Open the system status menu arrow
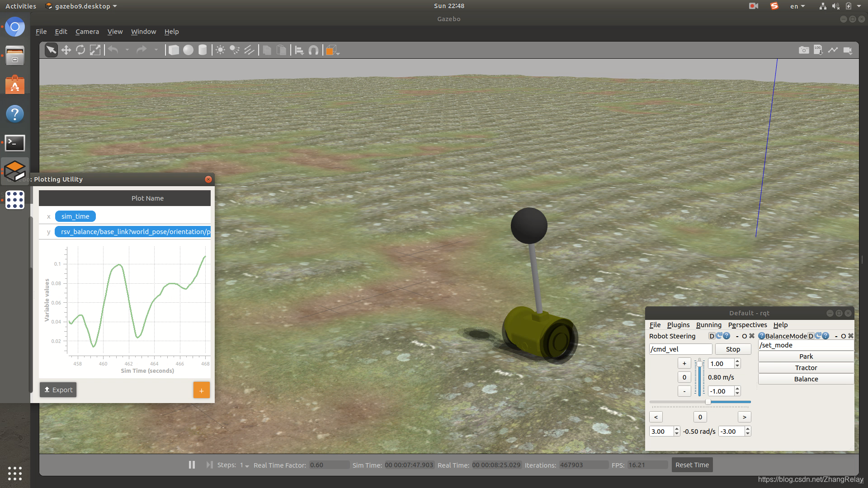The height and width of the screenshot is (488, 868). (859, 6)
